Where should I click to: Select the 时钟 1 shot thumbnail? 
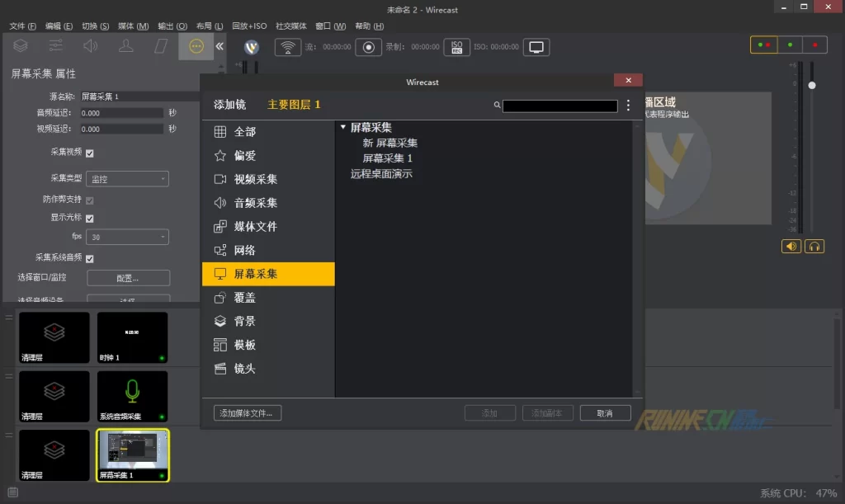(x=132, y=337)
